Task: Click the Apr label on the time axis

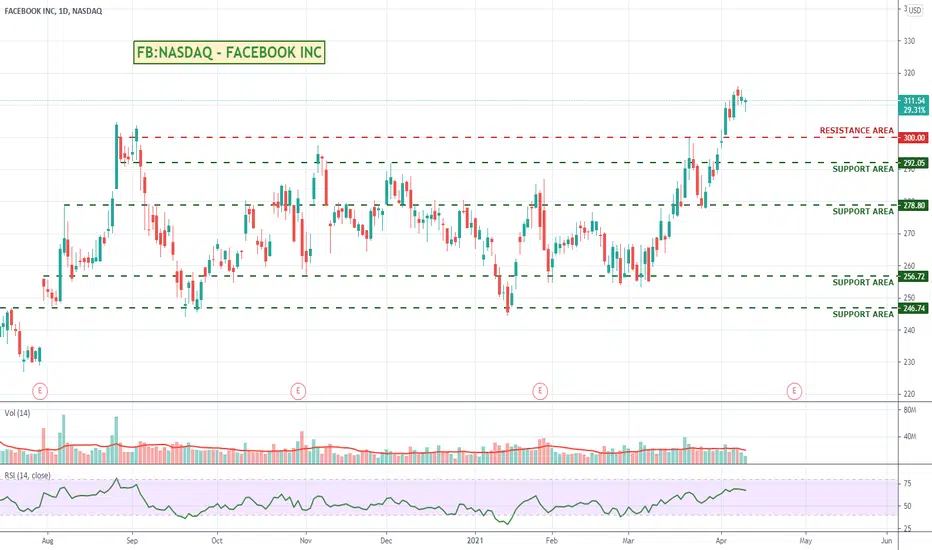Action: point(722,540)
